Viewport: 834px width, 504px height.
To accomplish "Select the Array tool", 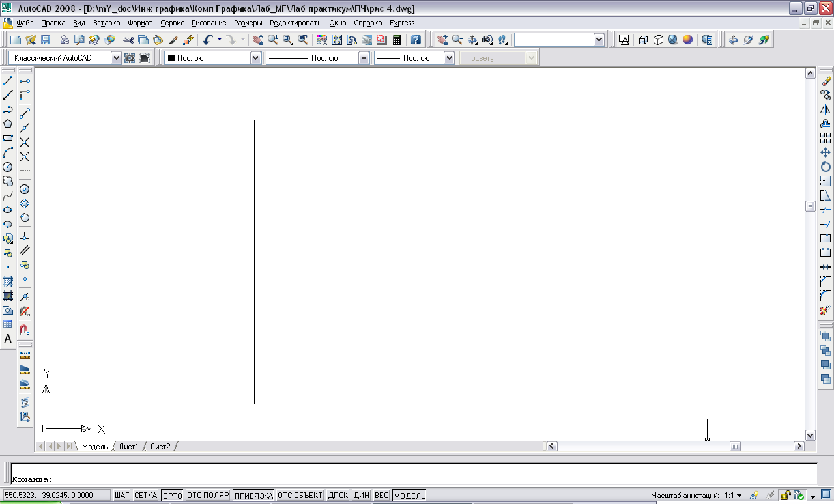I will tap(826, 138).
